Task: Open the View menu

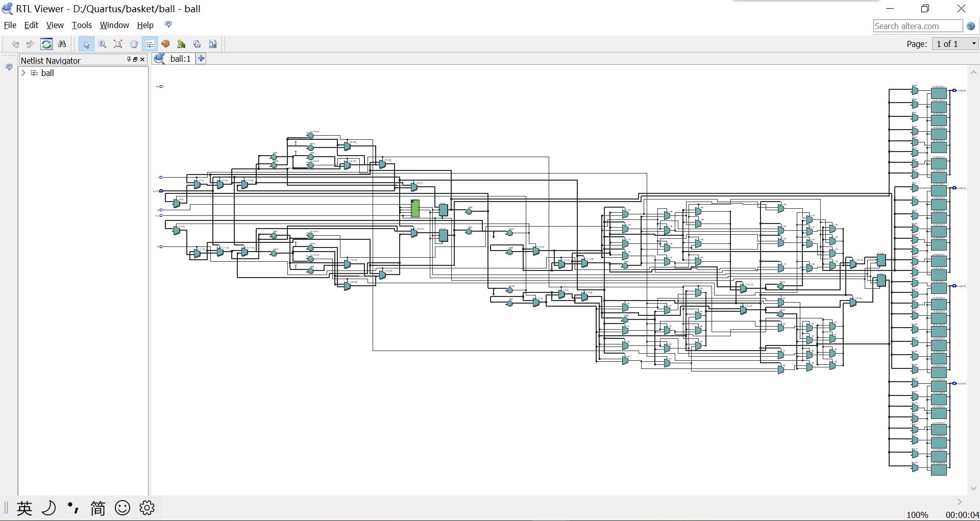Action: click(55, 25)
